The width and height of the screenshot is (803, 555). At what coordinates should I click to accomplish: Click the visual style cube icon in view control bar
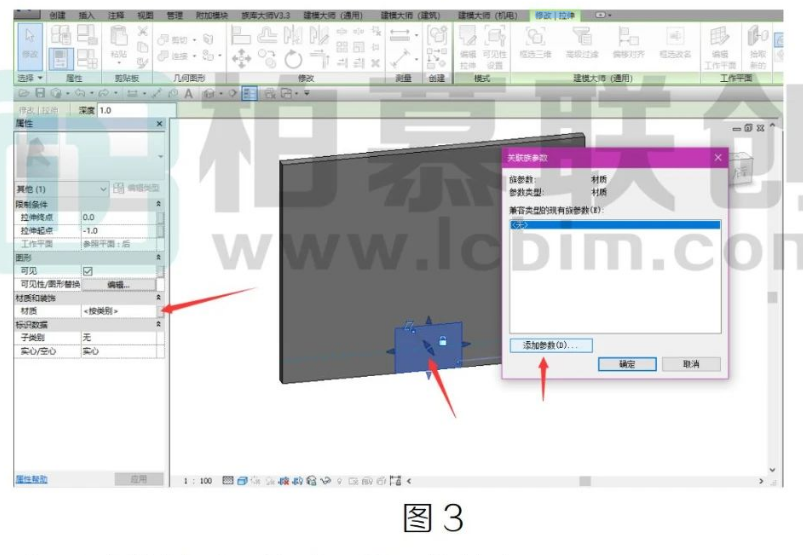click(242, 481)
